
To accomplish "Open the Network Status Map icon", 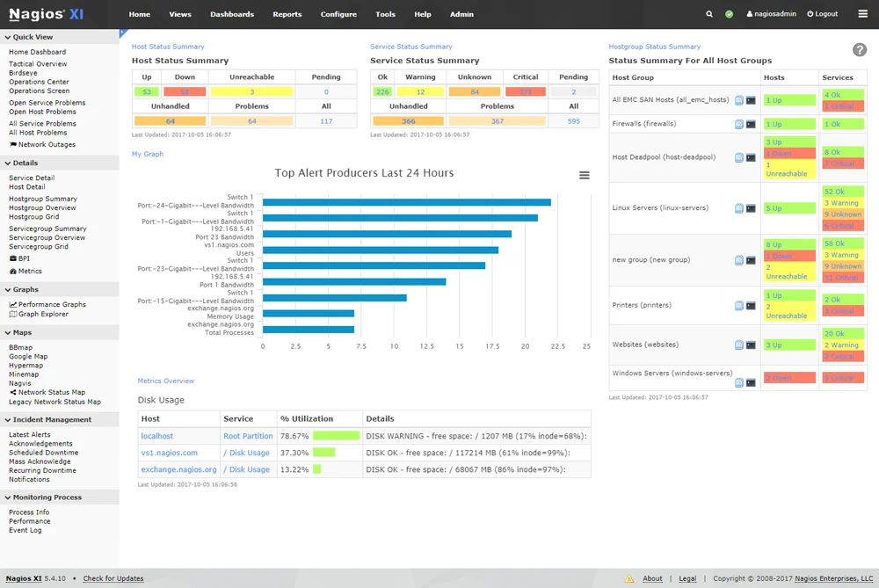I will click(14, 391).
